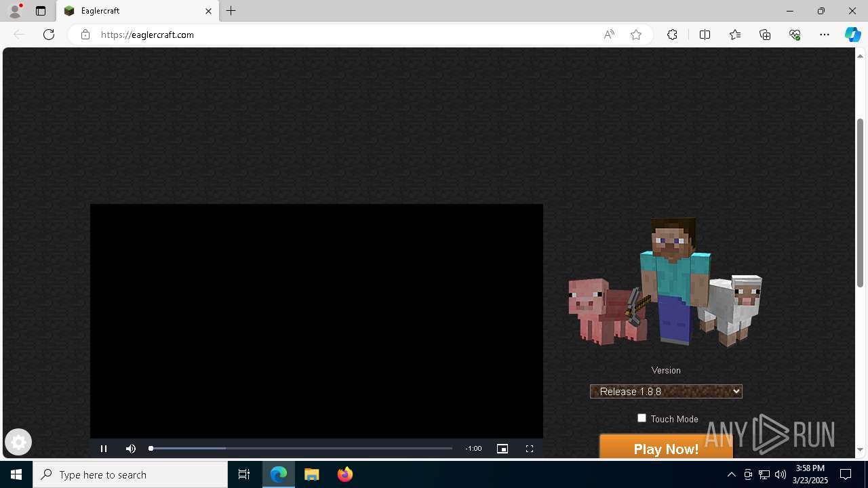868x488 pixels.
Task: Go back to previous page
Action: pyautogui.click(x=19, y=35)
